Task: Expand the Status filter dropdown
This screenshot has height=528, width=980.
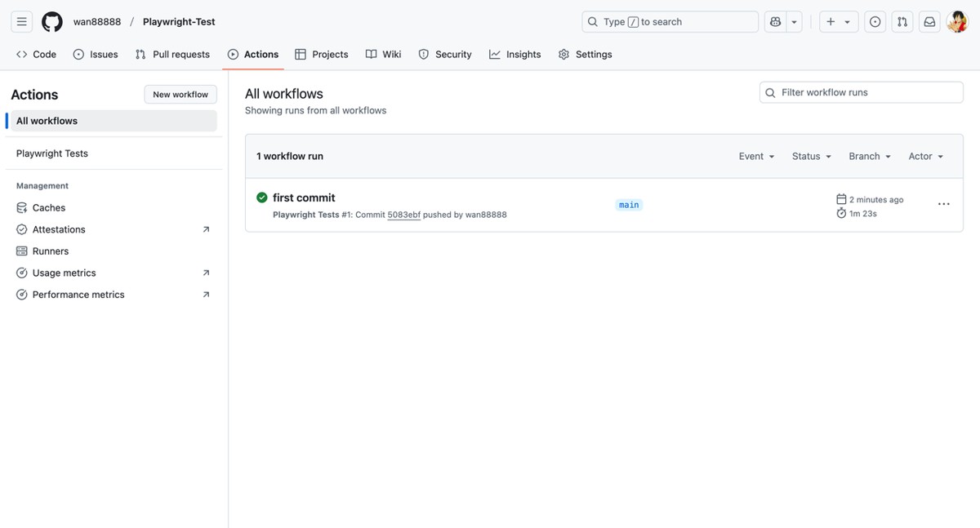Action: [811, 157]
